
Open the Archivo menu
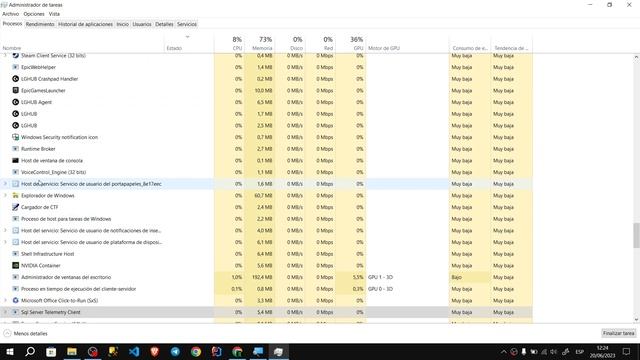pos(11,14)
